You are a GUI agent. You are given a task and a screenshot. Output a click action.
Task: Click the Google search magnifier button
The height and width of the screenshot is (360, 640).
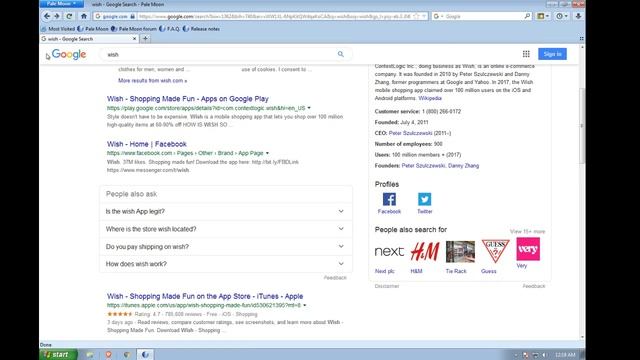coord(340,54)
